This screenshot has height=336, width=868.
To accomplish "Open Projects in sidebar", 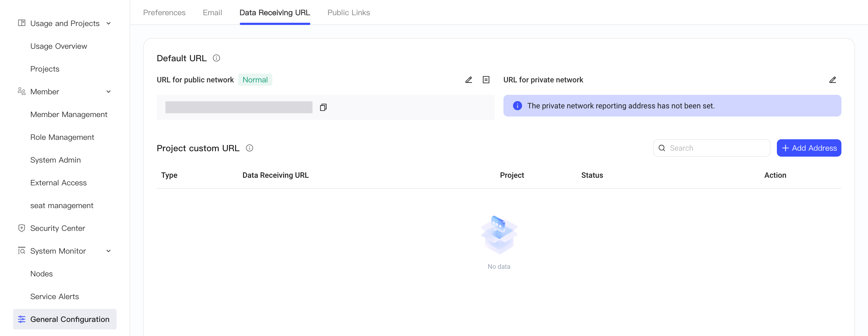I will pyautogui.click(x=45, y=69).
